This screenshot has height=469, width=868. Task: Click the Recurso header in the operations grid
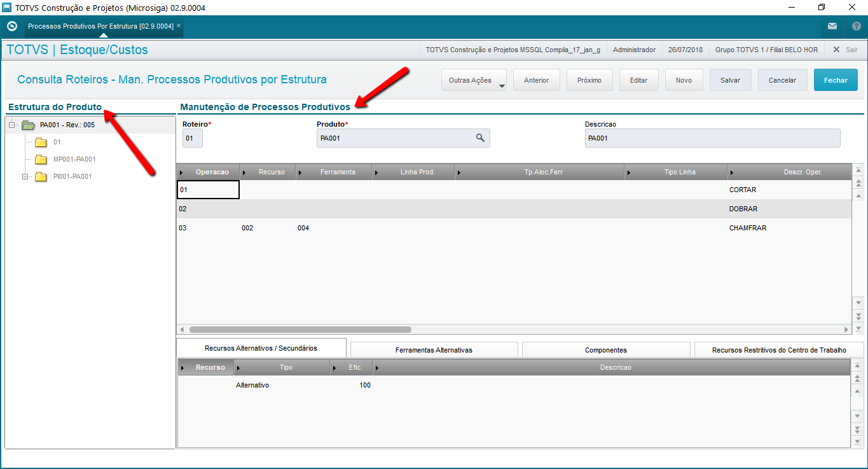268,172
